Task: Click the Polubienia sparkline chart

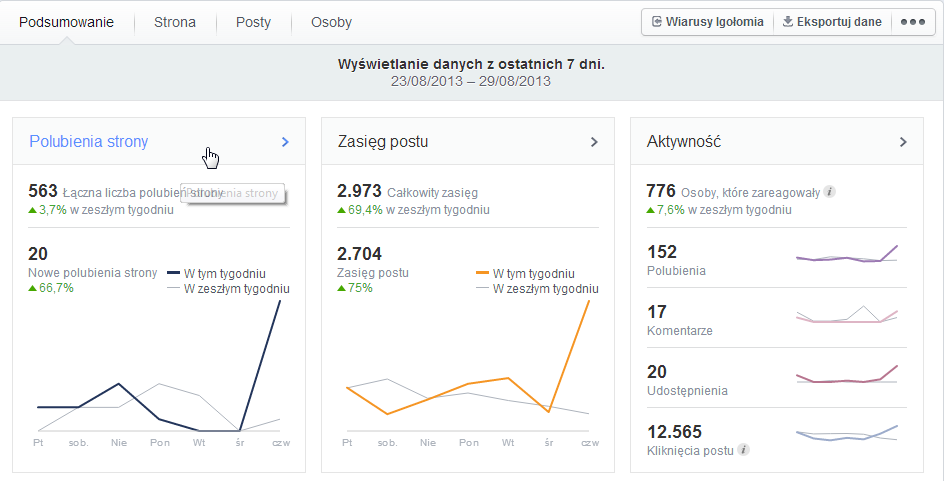Action: tap(847, 255)
